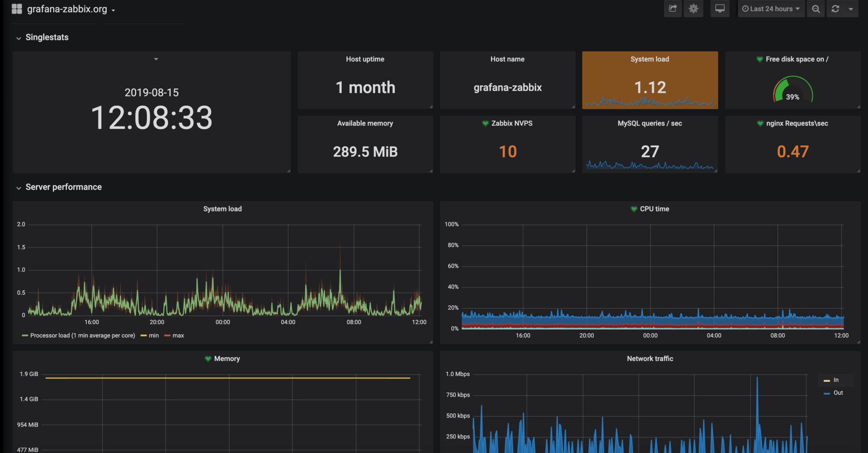Viewport: 868px width, 453px height.
Task: Collapse the Singlestats row
Action: click(19, 38)
